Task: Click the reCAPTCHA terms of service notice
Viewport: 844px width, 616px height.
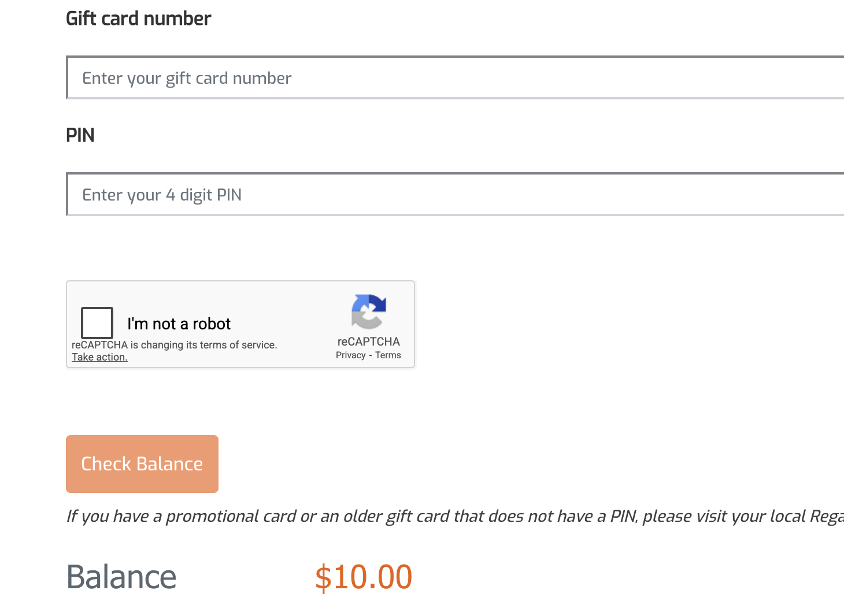Action: (x=174, y=345)
